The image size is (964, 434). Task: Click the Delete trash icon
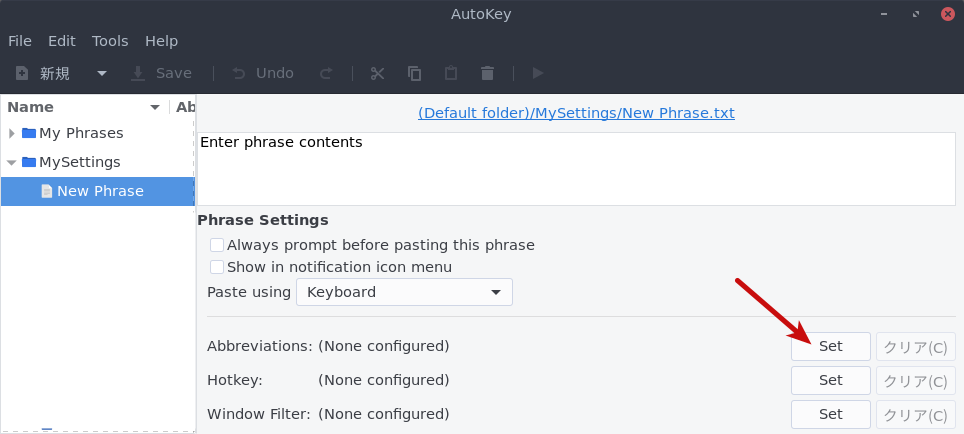pyautogui.click(x=488, y=73)
